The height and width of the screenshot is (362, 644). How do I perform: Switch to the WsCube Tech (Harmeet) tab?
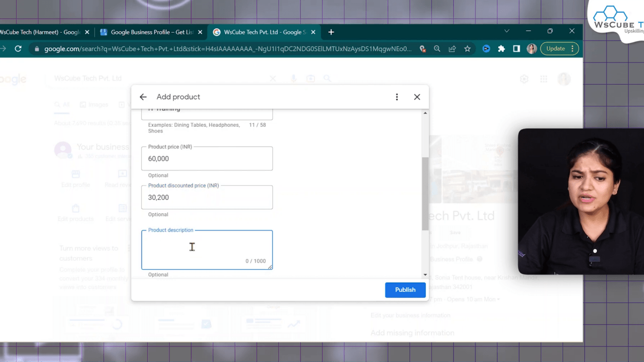coord(40,32)
